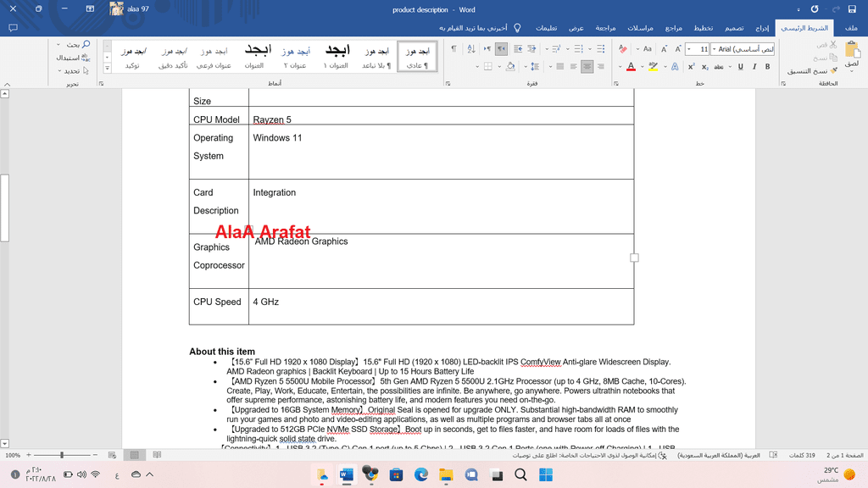Viewport: 868px width, 488px height.
Task: Click the Find بحث button
Action: point(78,44)
